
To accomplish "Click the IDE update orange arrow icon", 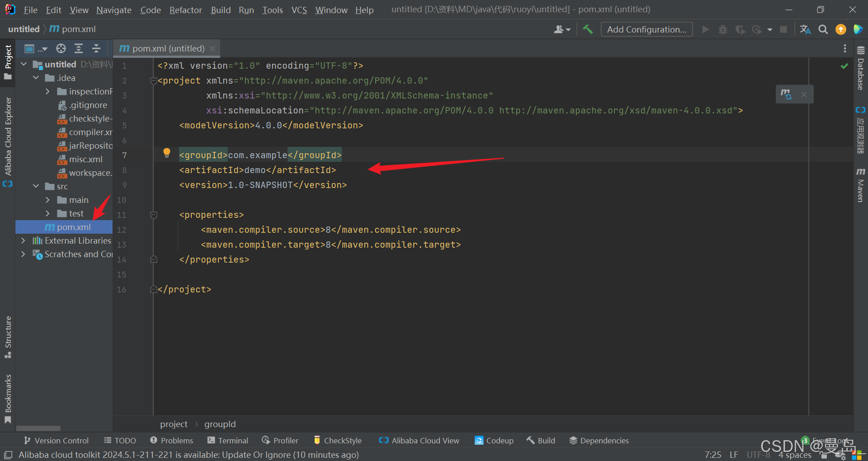I will pyautogui.click(x=840, y=29).
